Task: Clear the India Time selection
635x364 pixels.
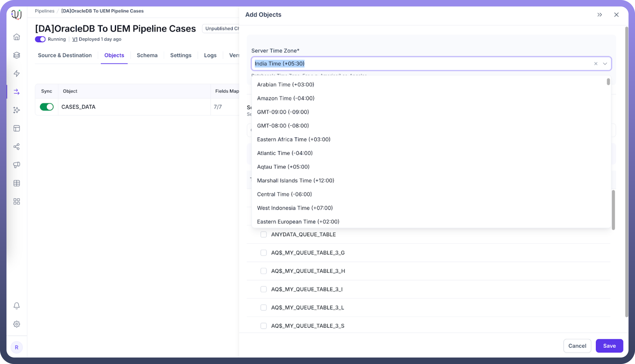Action: (596, 64)
